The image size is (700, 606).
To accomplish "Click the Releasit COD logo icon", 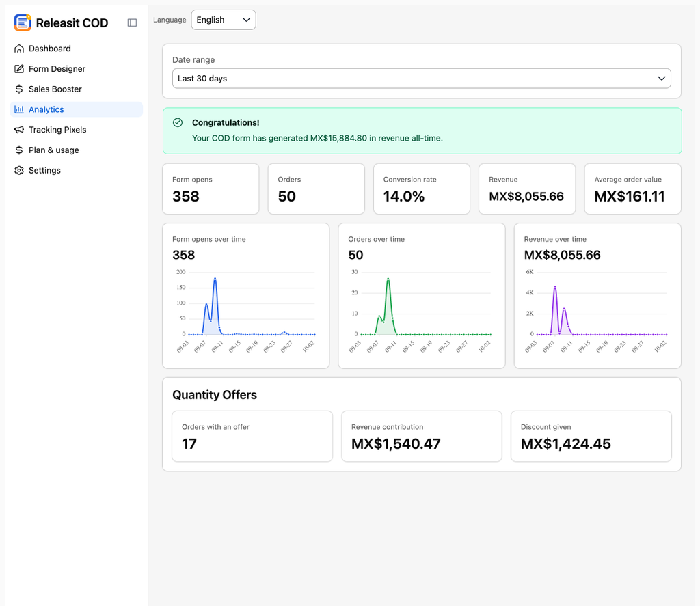I will tap(23, 23).
